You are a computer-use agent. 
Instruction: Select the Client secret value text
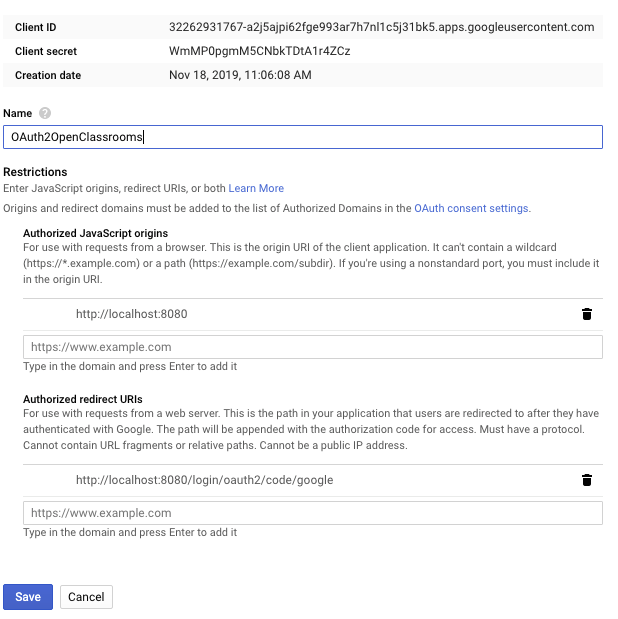(x=259, y=51)
